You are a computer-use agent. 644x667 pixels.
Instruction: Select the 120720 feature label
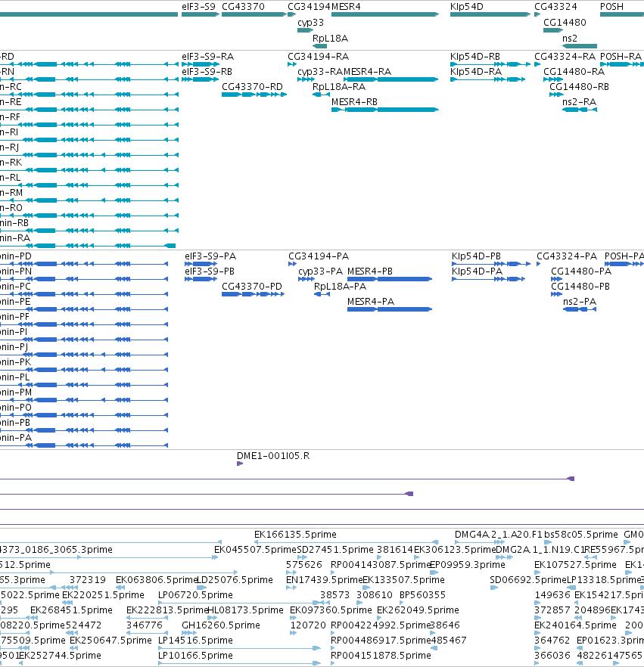click(308, 625)
